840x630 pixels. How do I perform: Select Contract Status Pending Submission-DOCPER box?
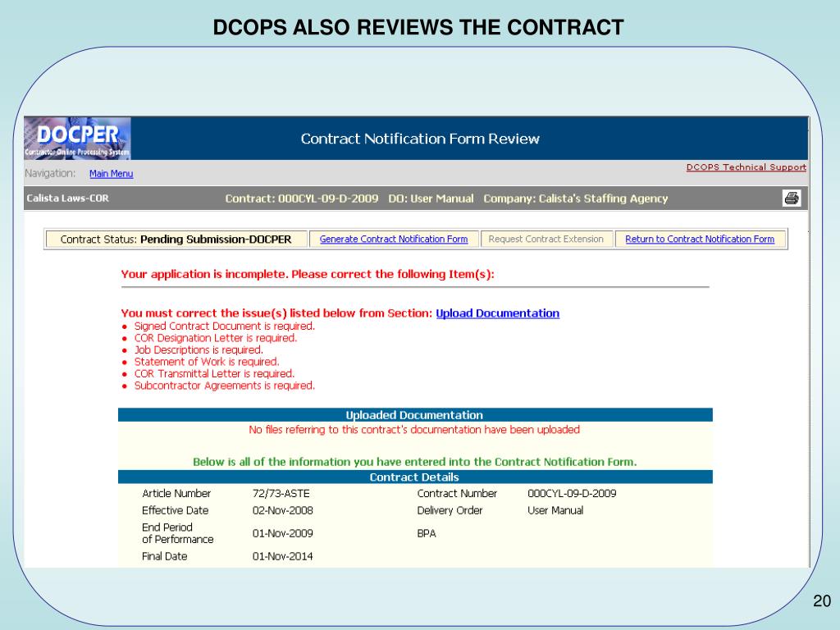176,239
